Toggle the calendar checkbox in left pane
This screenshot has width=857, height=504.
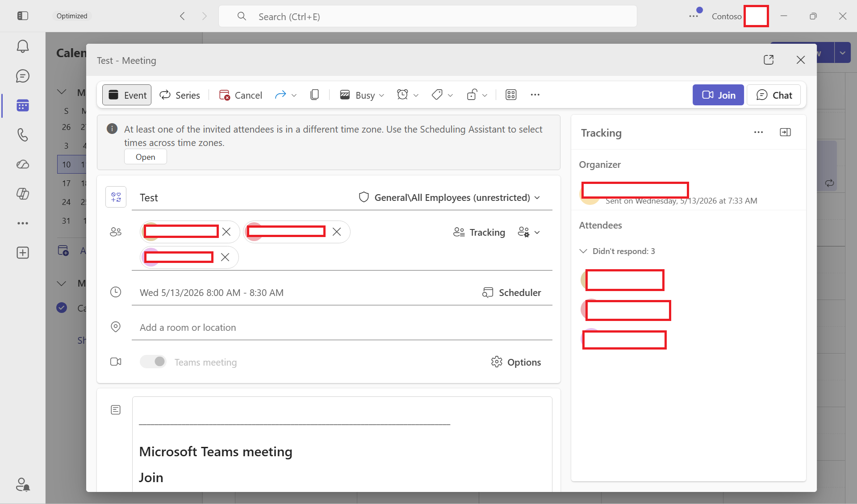coord(62,308)
